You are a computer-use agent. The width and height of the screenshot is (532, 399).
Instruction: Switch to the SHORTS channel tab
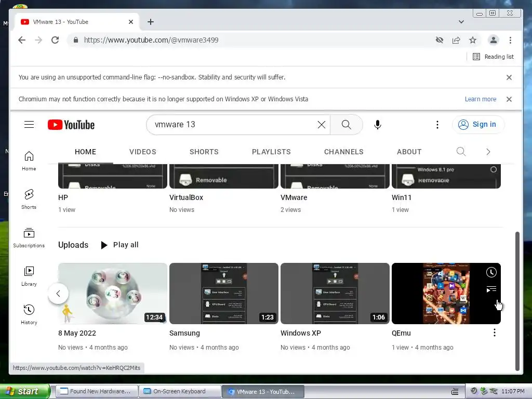204,152
